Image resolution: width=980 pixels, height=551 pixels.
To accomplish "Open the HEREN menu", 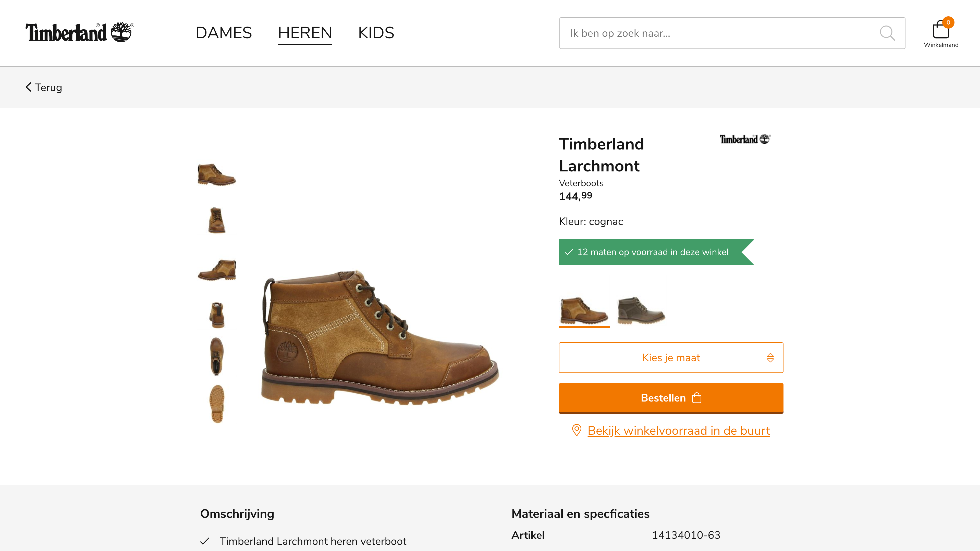I will (305, 33).
